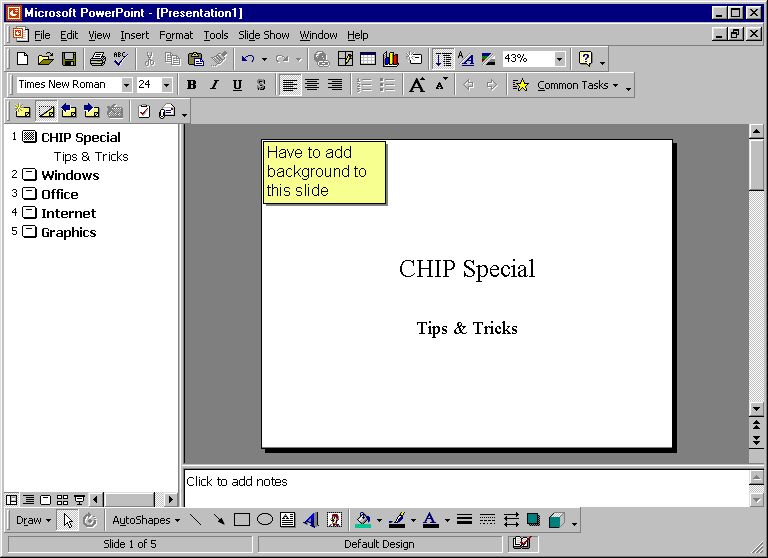Open the Slide Show menu
This screenshot has height=558, width=768.
(264, 35)
